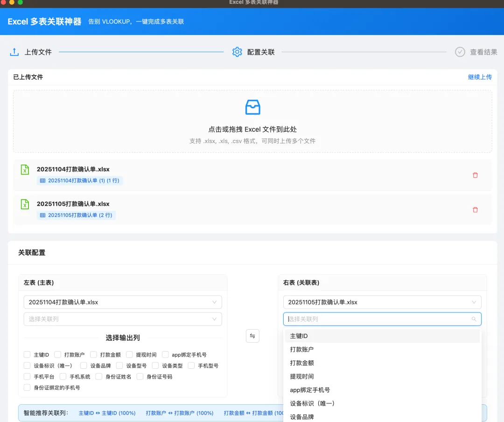Click the sheet tag 20251104打款确认单 (1) (1 行)
Image resolution: width=504 pixels, height=422 pixels.
click(x=80, y=180)
